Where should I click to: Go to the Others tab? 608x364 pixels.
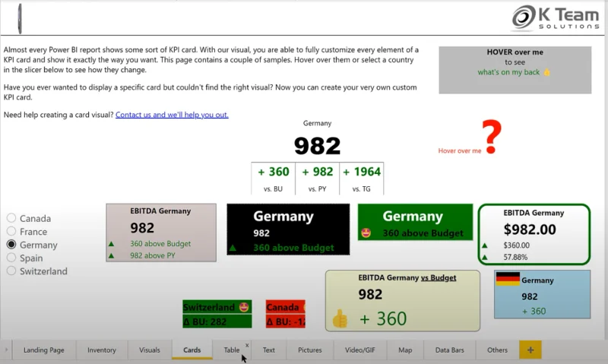click(x=497, y=350)
